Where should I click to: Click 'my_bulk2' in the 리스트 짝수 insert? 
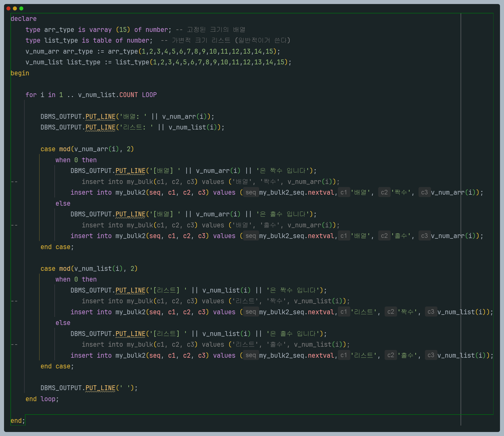130,312
